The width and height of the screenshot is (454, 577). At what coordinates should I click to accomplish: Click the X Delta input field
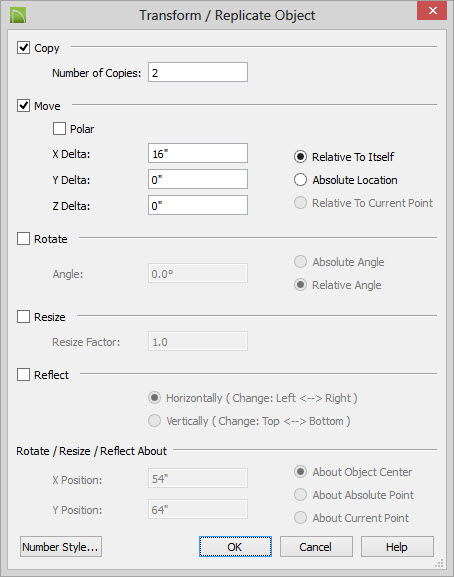[x=198, y=153]
